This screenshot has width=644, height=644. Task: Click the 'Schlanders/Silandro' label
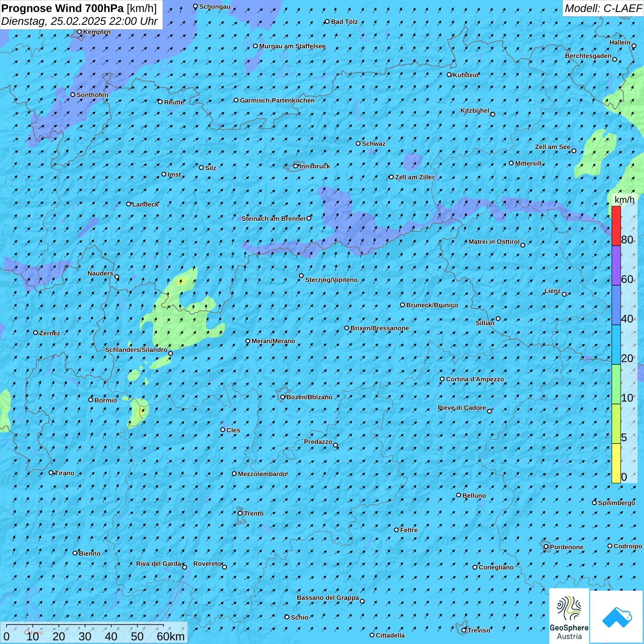coord(136,350)
